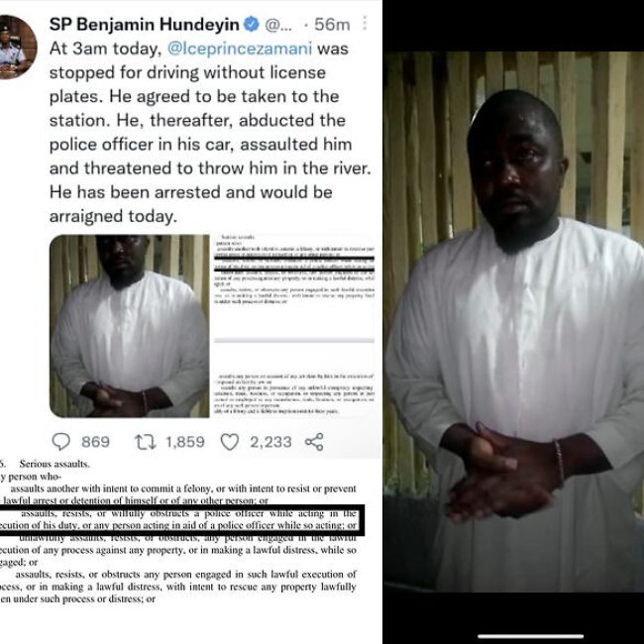
Task: Click the reply speech bubble icon
Action: tap(61, 442)
